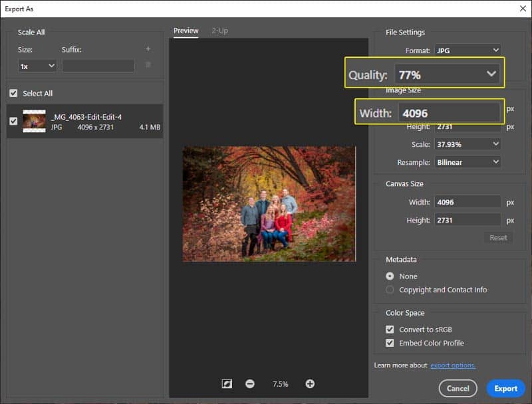Click the Cancel button
532x404 pixels.
[458, 389]
